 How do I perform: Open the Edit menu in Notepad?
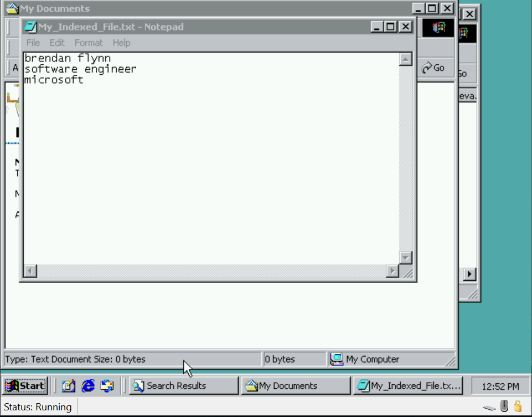click(x=57, y=43)
